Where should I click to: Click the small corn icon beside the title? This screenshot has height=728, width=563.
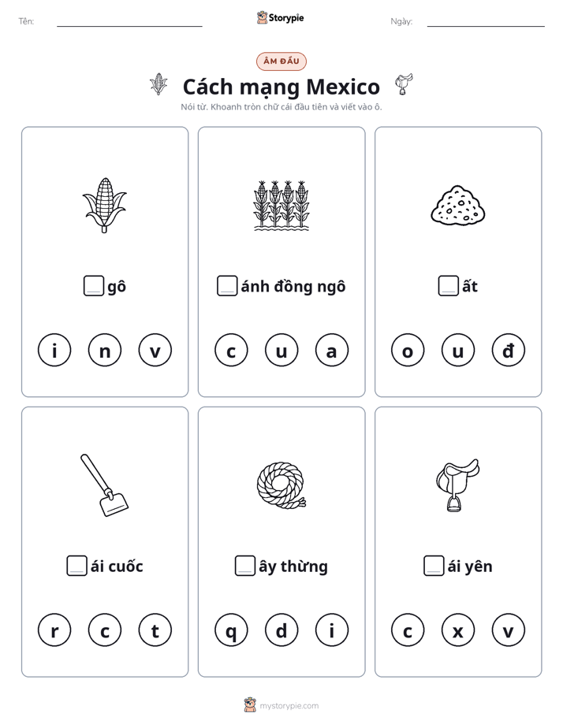coord(158,84)
